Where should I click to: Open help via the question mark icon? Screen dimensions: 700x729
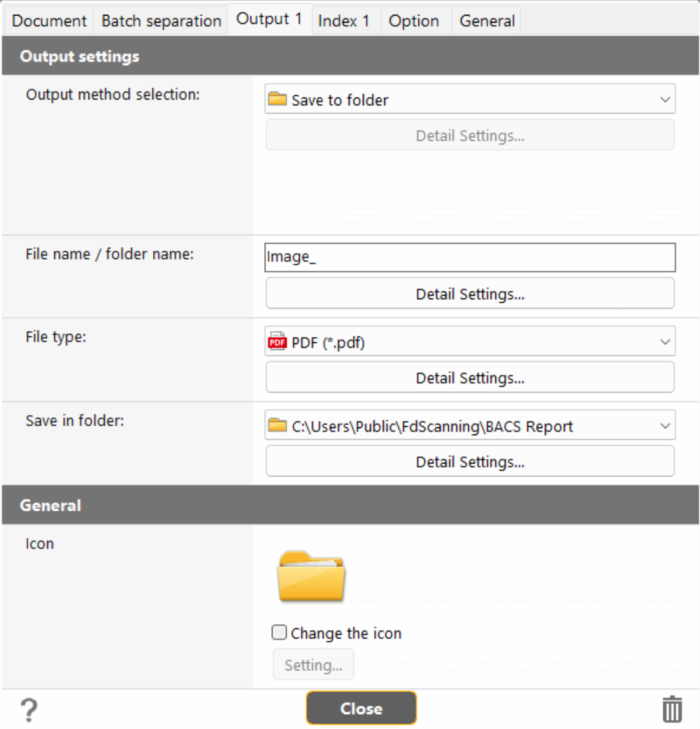[29, 710]
